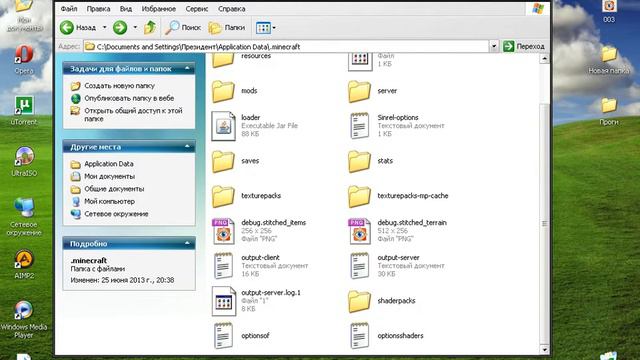Select the texturepacks folder icon
Image resolution: width=640 pixels, height=360 pixels.
(223, 196)
